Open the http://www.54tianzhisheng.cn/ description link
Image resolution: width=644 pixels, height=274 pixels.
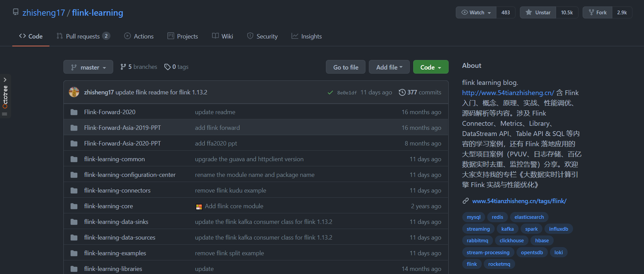pyautogui.click(x=508, y=93)
